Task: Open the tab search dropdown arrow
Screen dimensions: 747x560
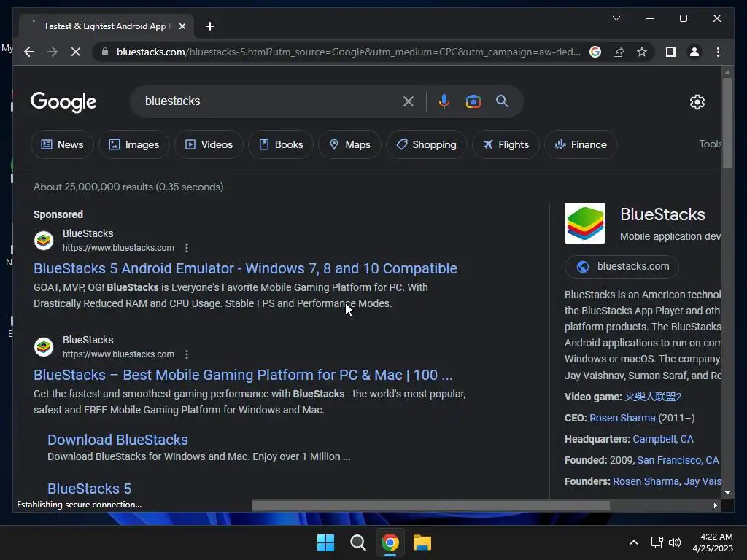Action: pyautogui.click(x=616, y=18)
